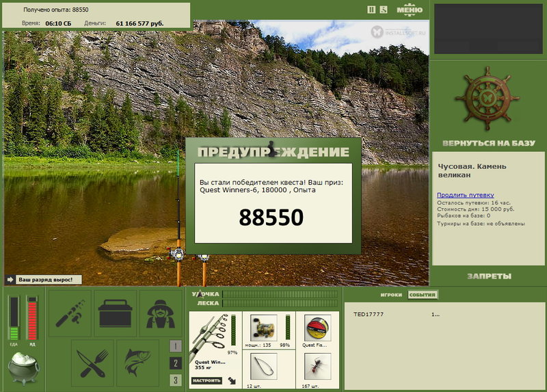The height and width of the screenshot is (392, 547).
Task: Pause the game with pause icon
Action: pos(371,10)
